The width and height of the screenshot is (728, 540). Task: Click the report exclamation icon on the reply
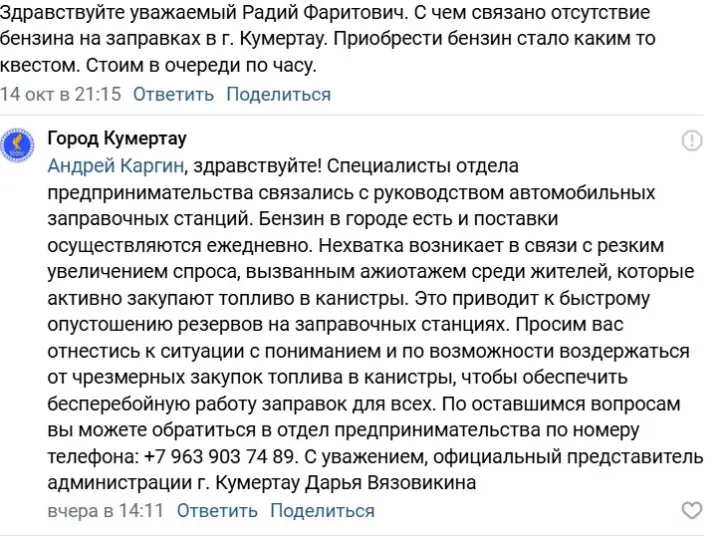(691, 141)
